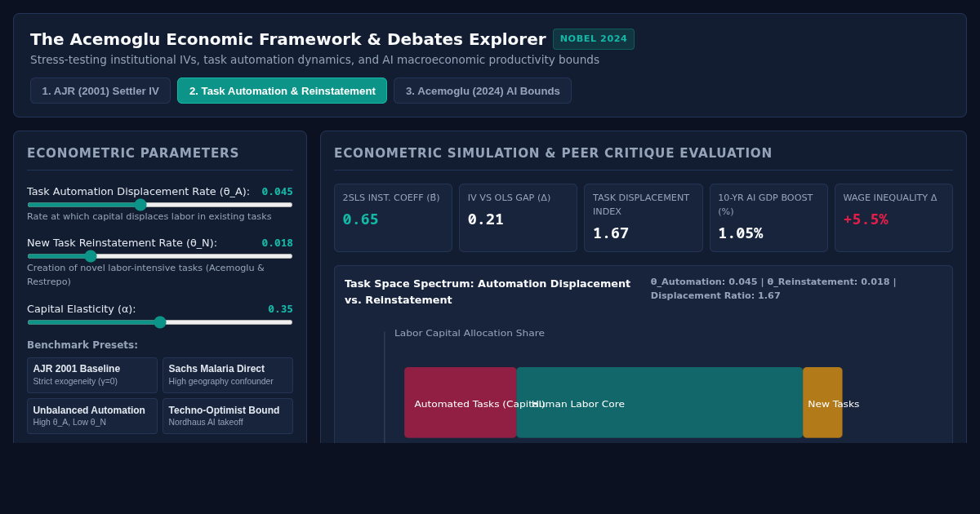
Task: Click the 'Rate at which capital displaces labor' description
Action: pos(149,216)
